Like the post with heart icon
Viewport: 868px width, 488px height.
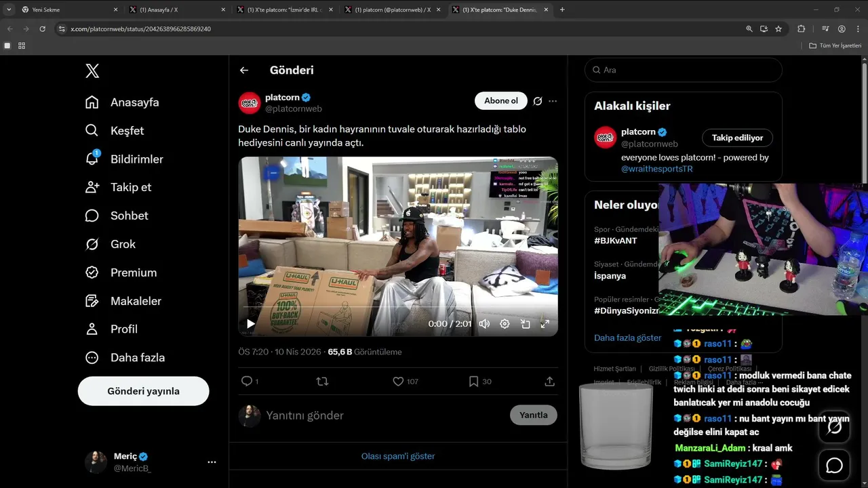406,382
